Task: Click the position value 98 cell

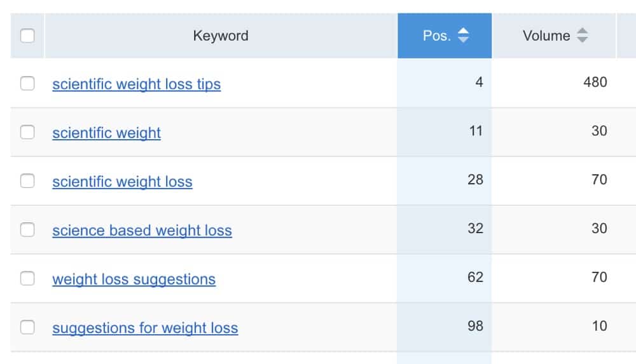Action: 475,326
